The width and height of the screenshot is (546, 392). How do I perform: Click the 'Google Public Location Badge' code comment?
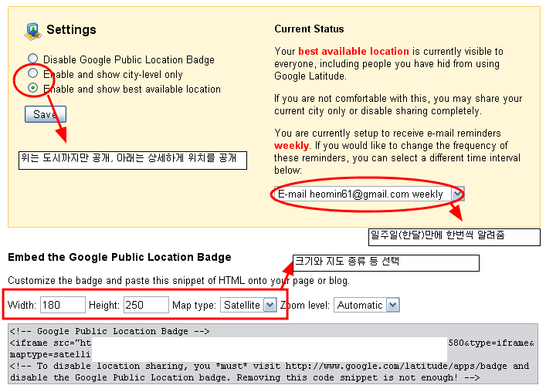tap(110, 331)
